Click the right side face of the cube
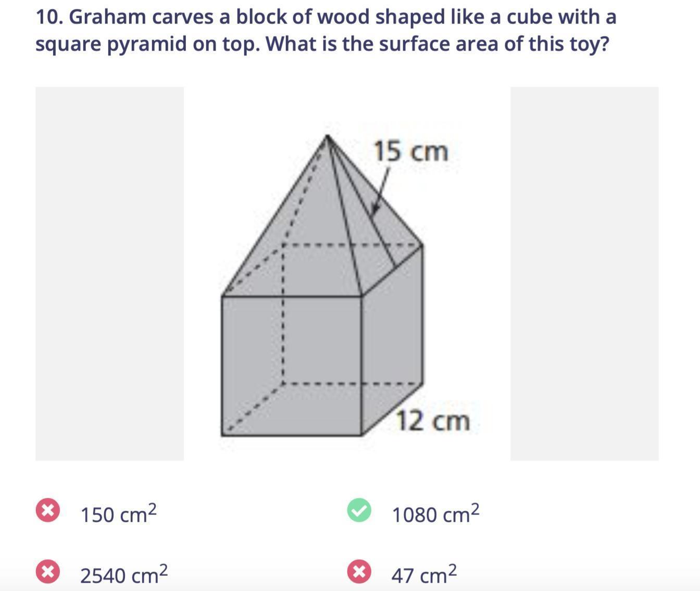 [392, 340]
